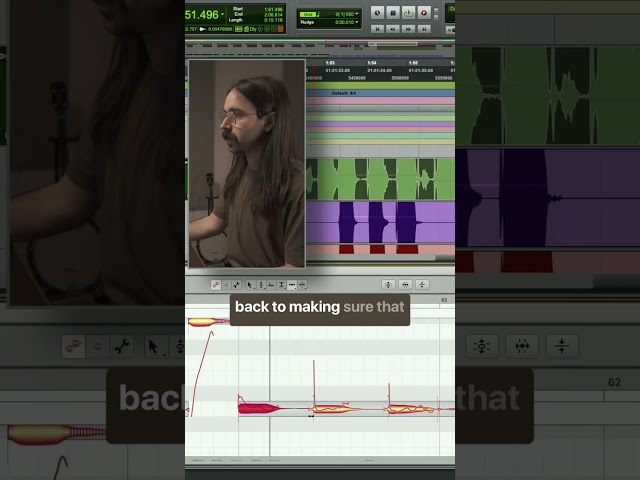This screenshot has width=640, height=480.
Task: Click the bar 62 ruler label in Melodyne
Action: pyautogui.click(x=444, y=300)
